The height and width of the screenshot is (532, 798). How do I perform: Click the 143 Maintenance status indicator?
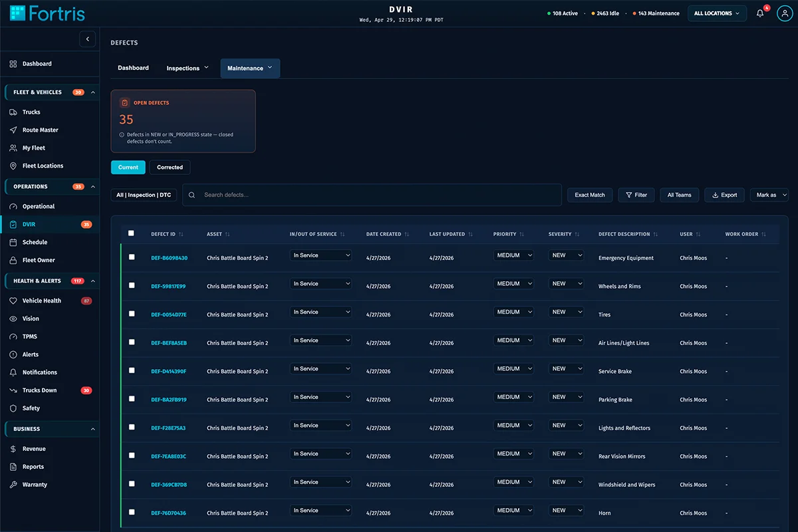656,13
